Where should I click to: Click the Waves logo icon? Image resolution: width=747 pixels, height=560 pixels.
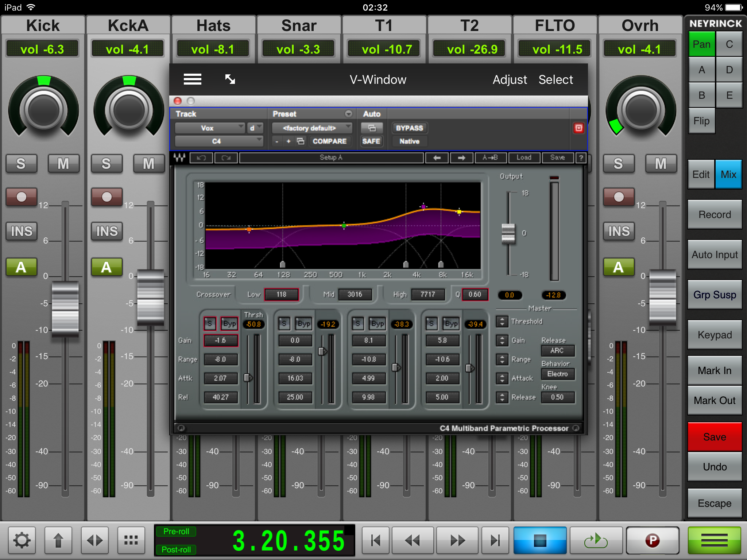coord(179,158)
